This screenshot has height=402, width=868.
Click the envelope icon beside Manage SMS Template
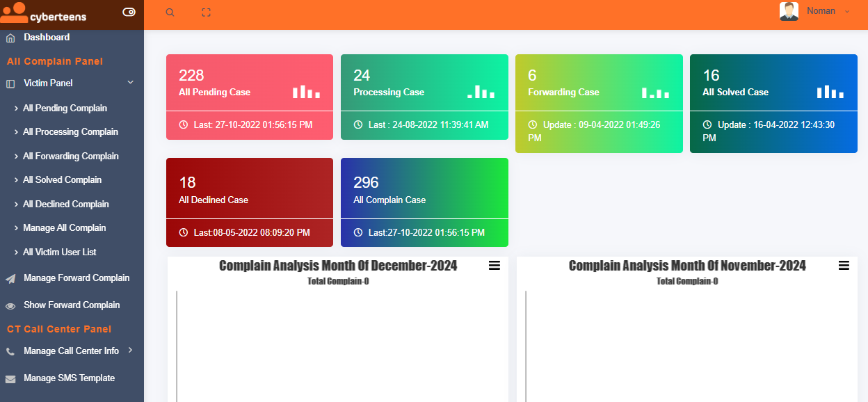coord(10,379)
